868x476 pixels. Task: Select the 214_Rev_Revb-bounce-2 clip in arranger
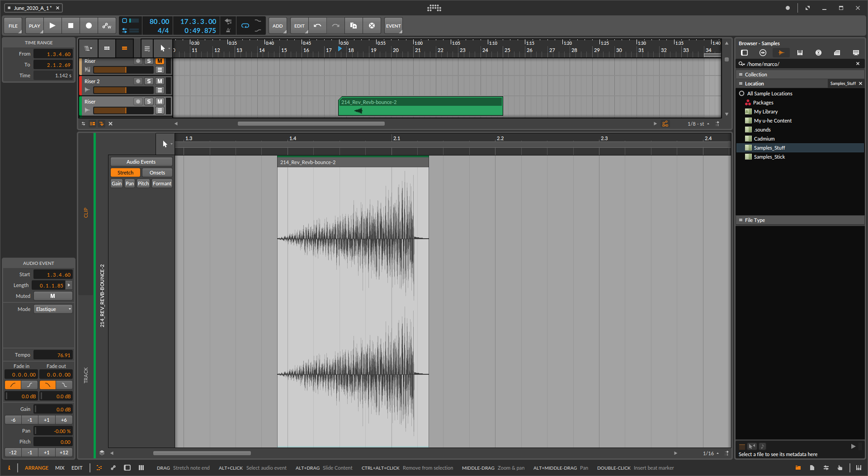[420, 106]
